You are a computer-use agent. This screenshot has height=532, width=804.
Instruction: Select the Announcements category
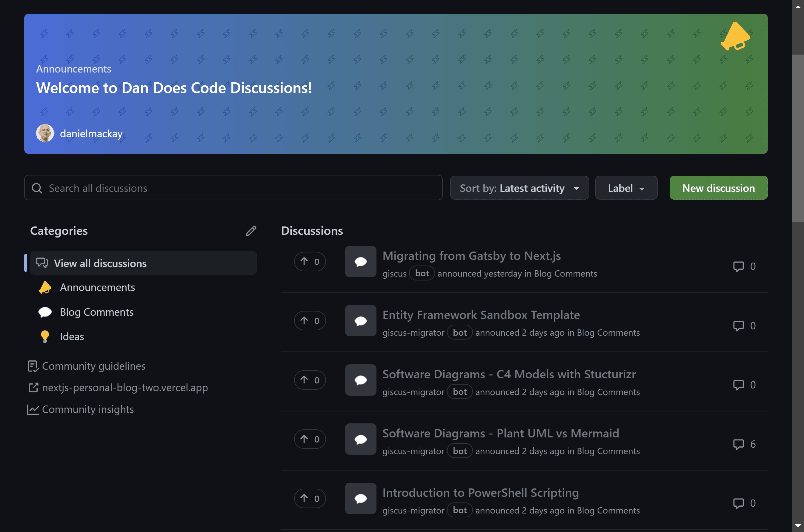tap(97, 287)
